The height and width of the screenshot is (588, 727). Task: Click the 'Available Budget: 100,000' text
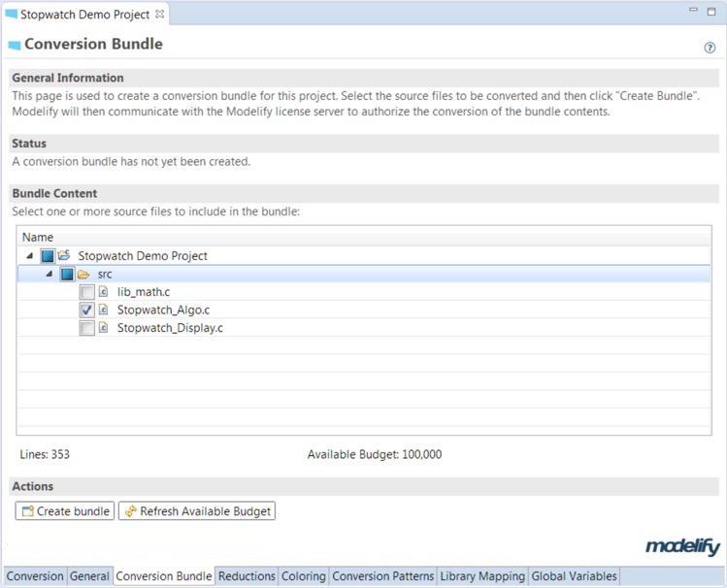click(374, 454)
